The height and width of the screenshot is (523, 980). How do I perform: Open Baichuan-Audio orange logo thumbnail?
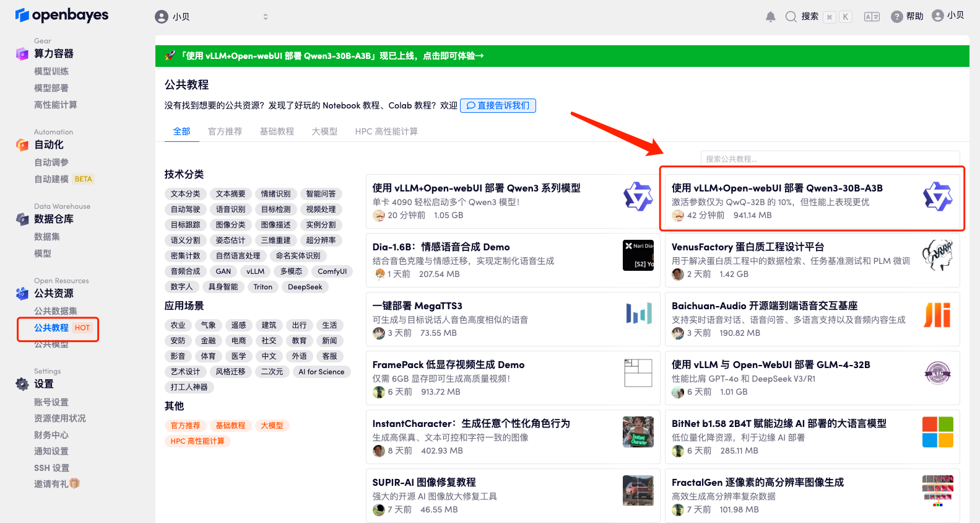click(937, 314)
